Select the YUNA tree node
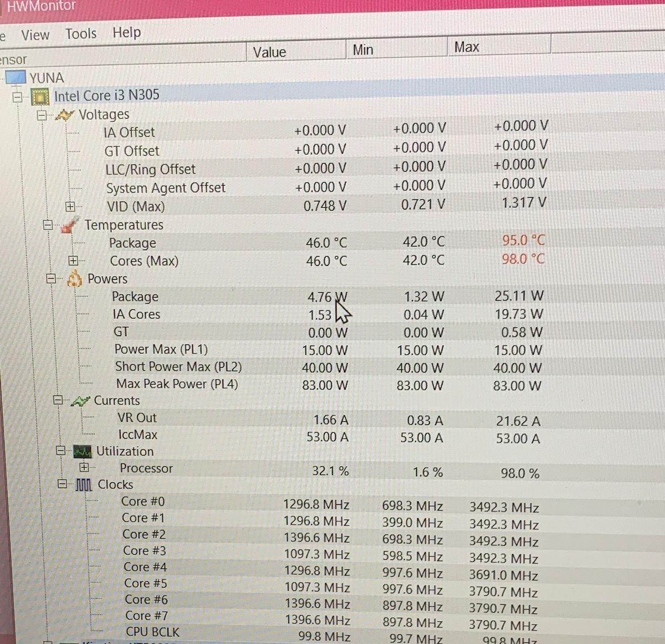Viewport: 665px width, 644px height. tap(47, 78)
